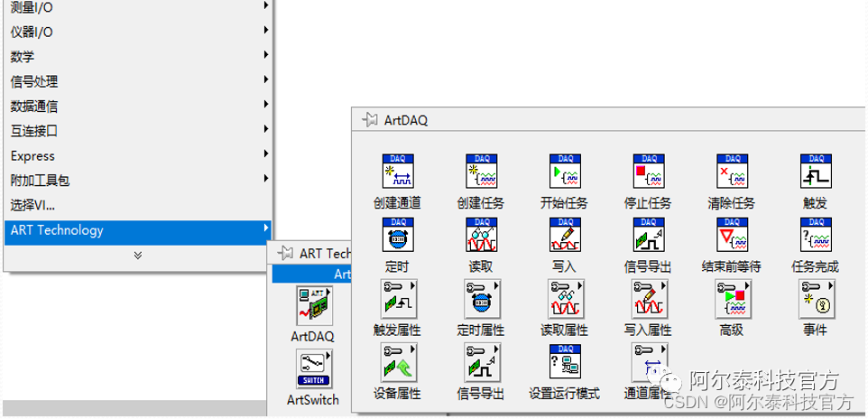The height and width of the screenshot is (419, 868).
Task: Open the 设备属性 property node
Action: pos(399,361)
